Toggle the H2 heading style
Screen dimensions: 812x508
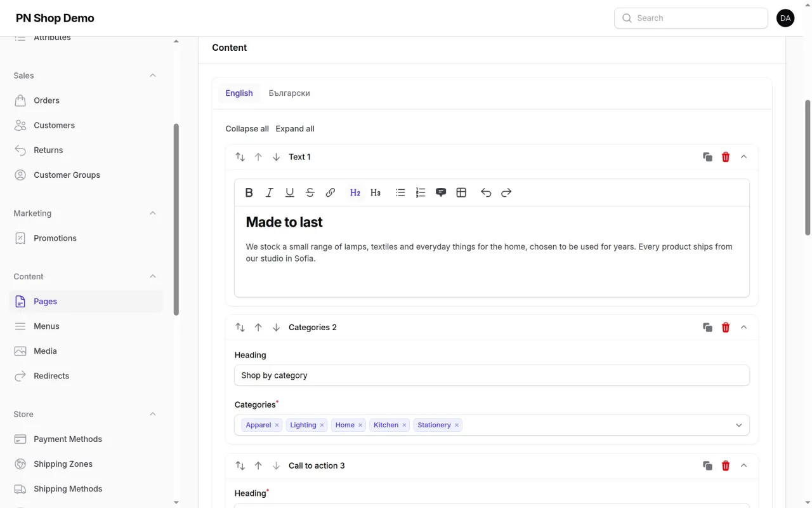pos(355,192)
